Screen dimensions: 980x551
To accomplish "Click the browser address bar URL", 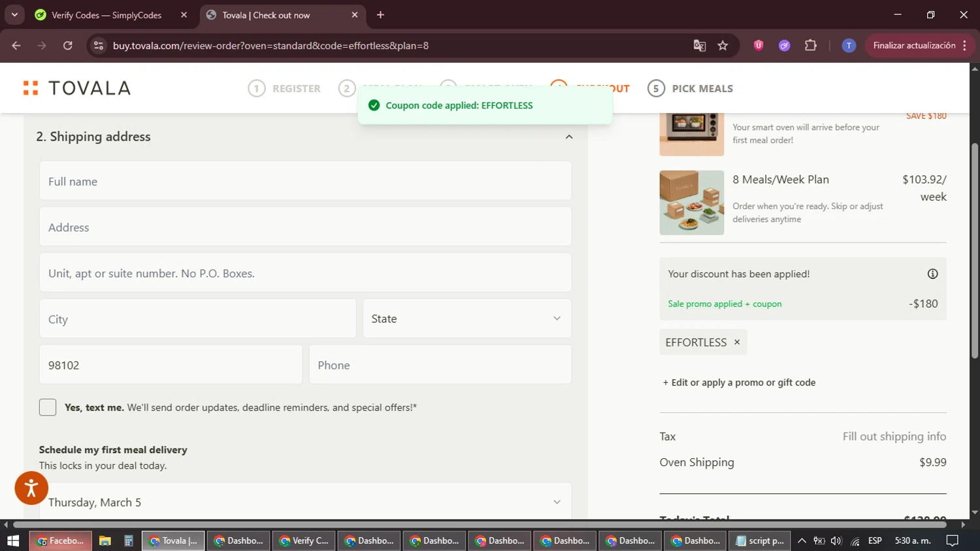I will click(x=270, y=46).
